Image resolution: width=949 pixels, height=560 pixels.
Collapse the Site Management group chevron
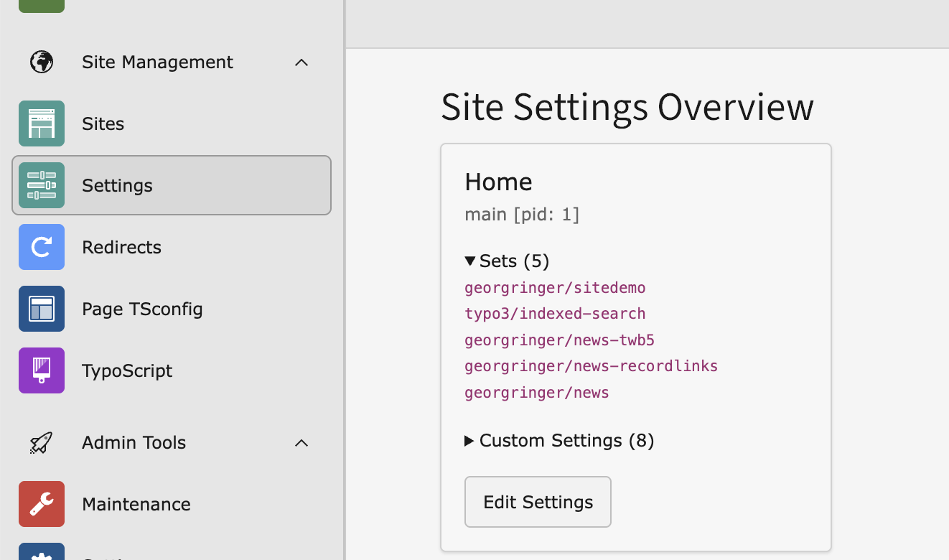tap(301, 62)
